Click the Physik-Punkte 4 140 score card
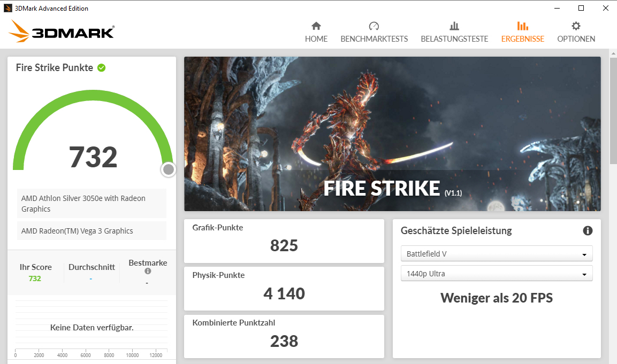Screen dimensions: 617x364 pyautogui.click(x=284, y=289)
